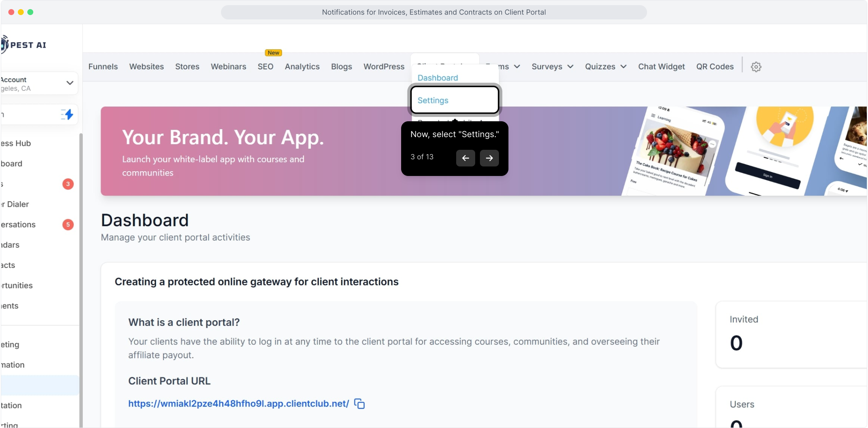This screenshot has height=428, width=868.
Task: Advance to next tour step arrow
Action: (x=489, y=158)
